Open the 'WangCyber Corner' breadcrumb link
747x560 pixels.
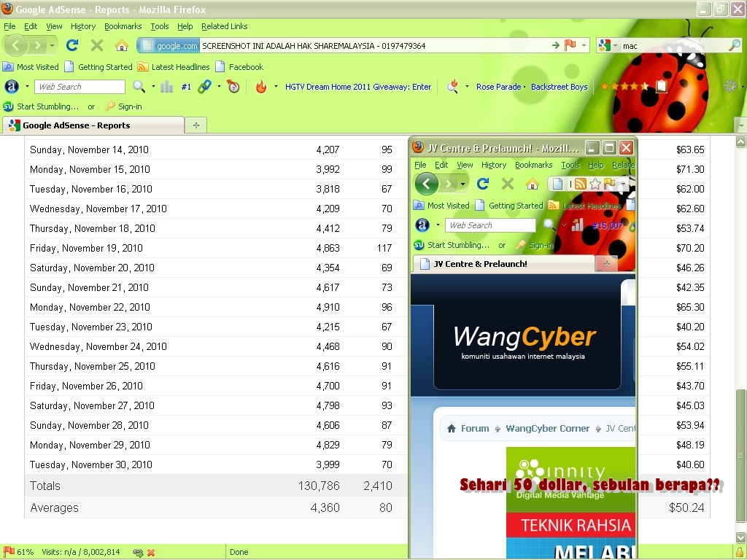pos(547,429)
